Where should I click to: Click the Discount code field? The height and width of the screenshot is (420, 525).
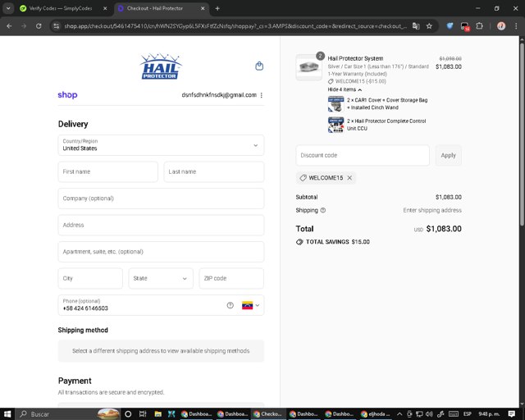coord(363,155)
